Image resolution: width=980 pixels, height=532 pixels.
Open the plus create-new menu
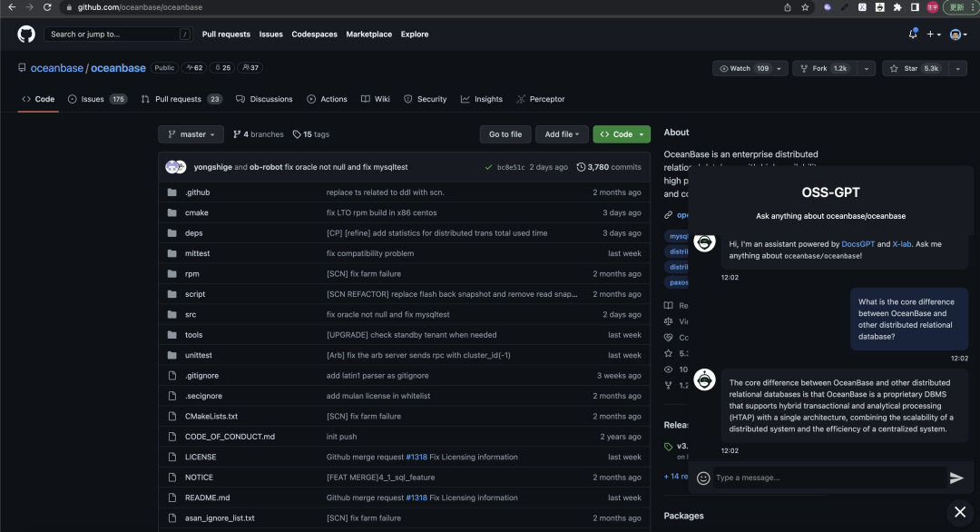[x=933, y=34]
